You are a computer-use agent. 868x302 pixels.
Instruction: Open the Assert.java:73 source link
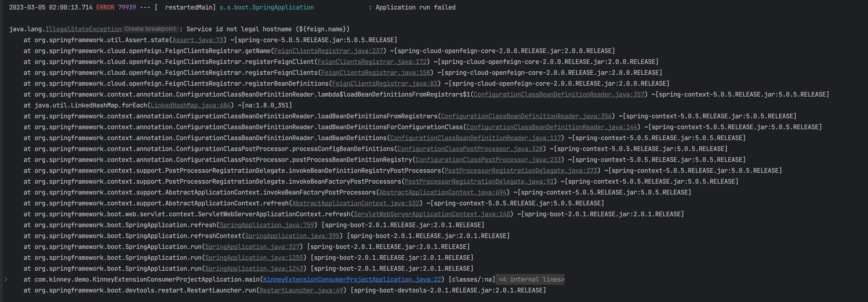pyautogui.click(x=198, y=40)
